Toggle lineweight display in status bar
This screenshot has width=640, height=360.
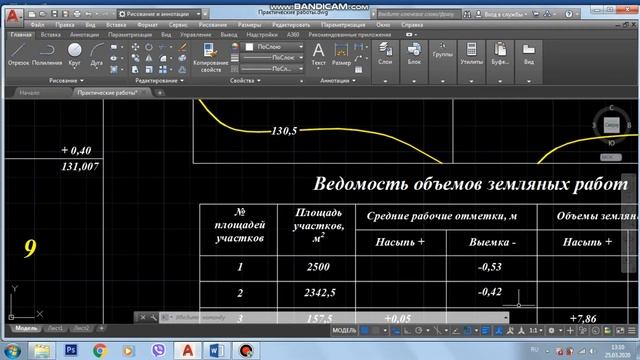coord(485,331)
